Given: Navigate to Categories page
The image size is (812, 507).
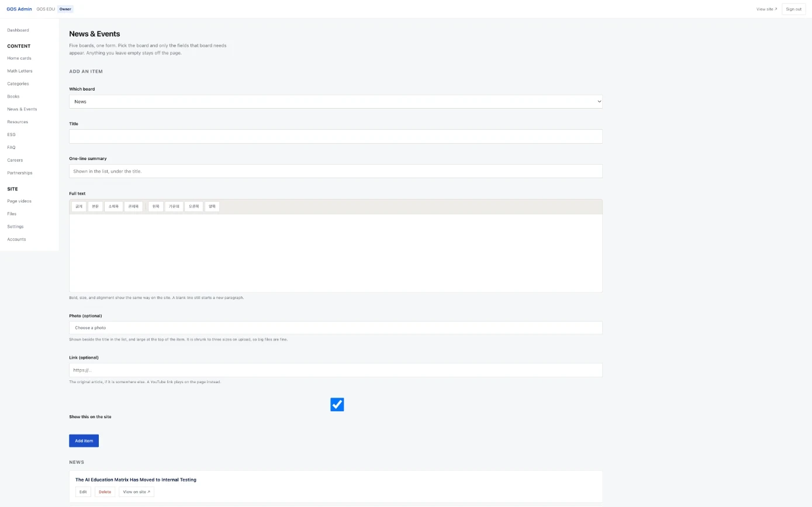Looking at the screenshot, I should [18, 84].
